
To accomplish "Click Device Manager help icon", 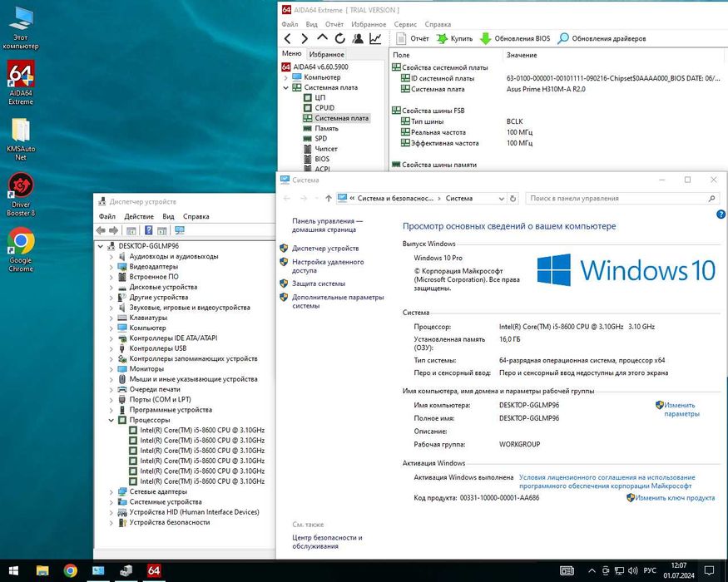I will pos(149,230).
